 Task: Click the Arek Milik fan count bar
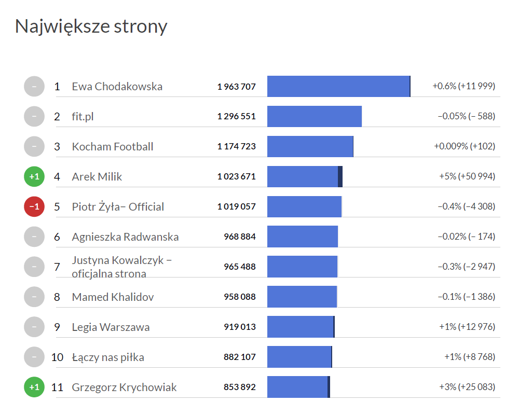[x=305, y=177]
